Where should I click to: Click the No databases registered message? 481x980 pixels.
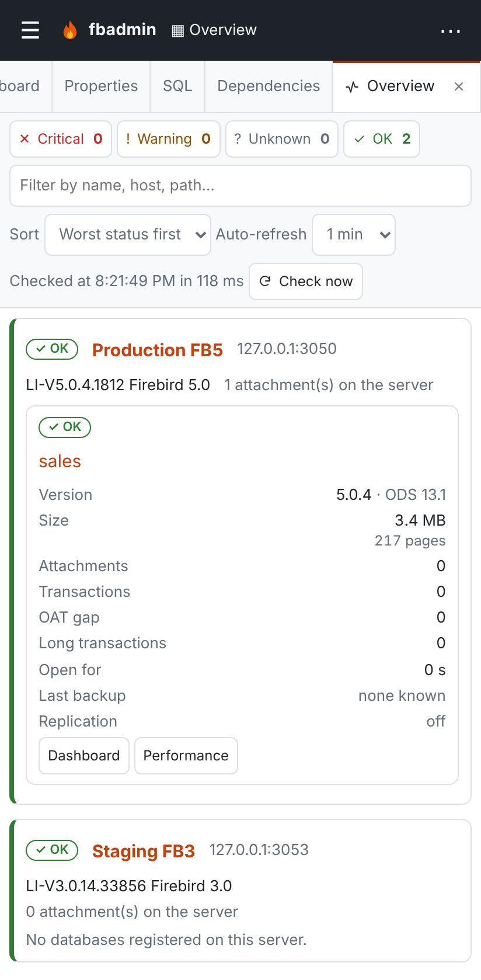166,940
